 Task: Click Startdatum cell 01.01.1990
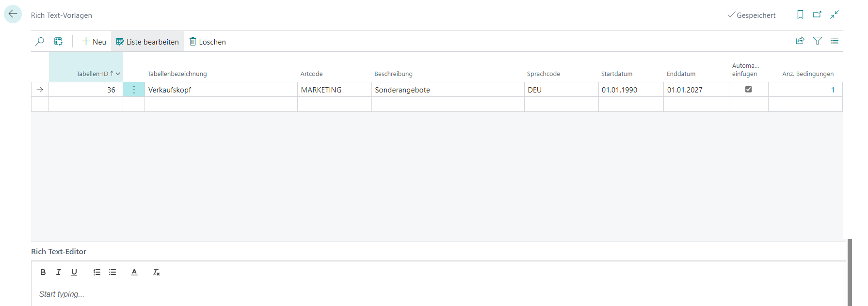pyautogui.click(x=631, y=90)
